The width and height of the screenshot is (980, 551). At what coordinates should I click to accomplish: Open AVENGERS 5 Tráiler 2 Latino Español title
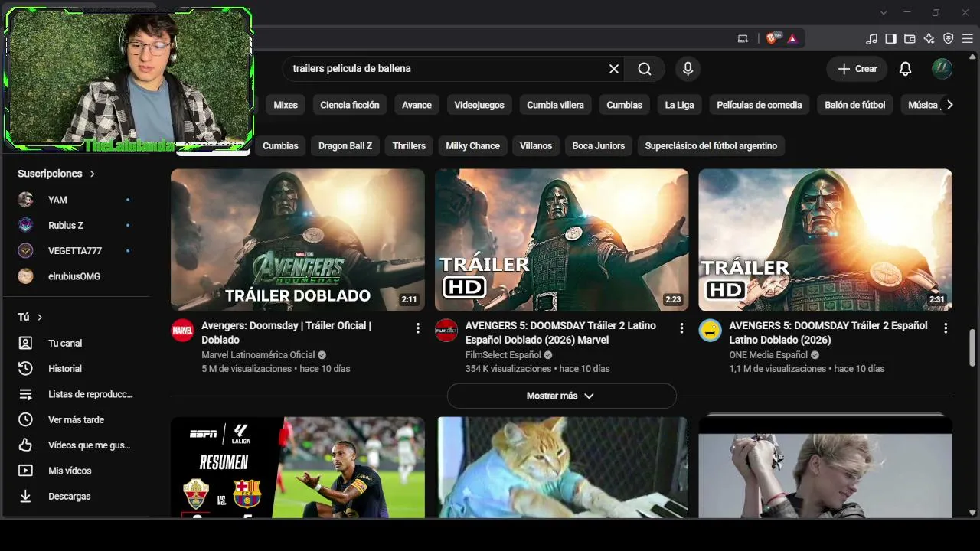click(560, 333)
